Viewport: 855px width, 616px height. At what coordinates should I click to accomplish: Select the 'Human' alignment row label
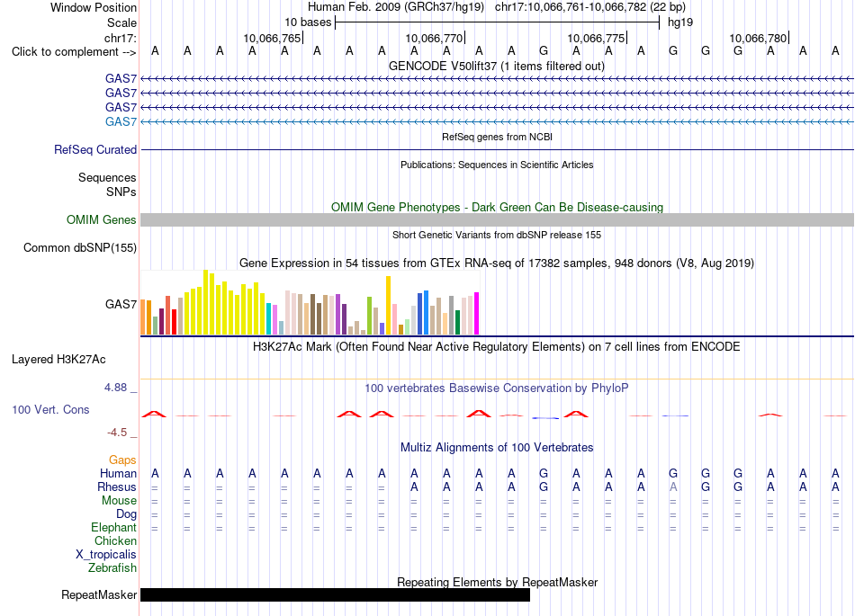[x=118, y=473]
